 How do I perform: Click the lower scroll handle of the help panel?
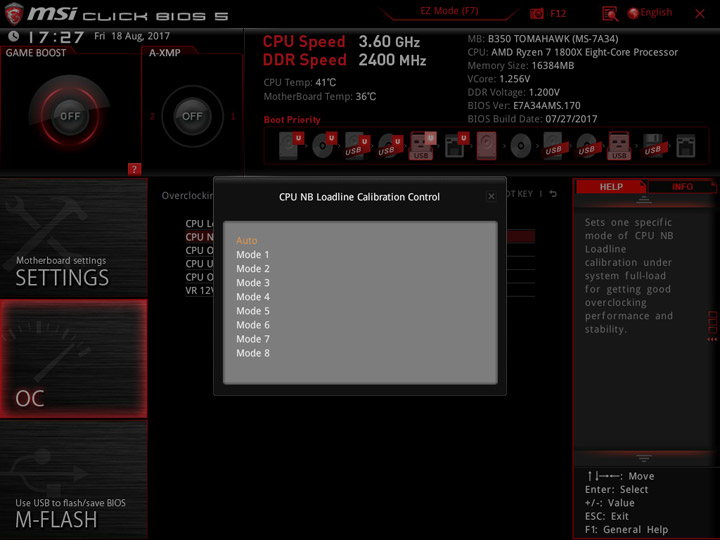pyautogui.click(x=643, y=458)
